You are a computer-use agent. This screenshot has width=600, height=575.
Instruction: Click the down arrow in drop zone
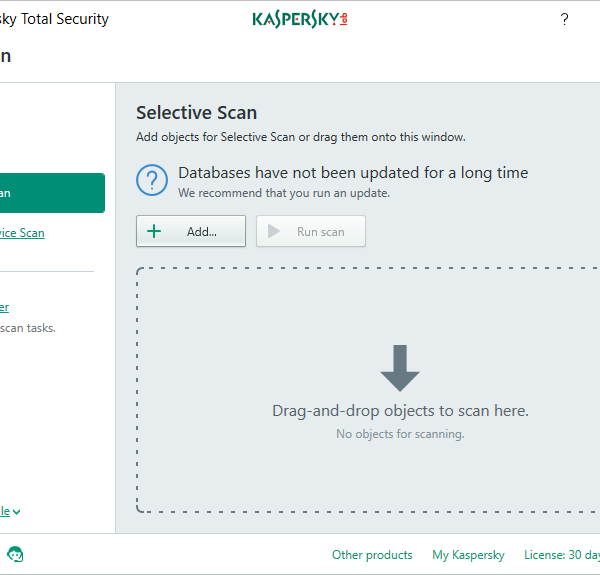[x=400, y=368]
